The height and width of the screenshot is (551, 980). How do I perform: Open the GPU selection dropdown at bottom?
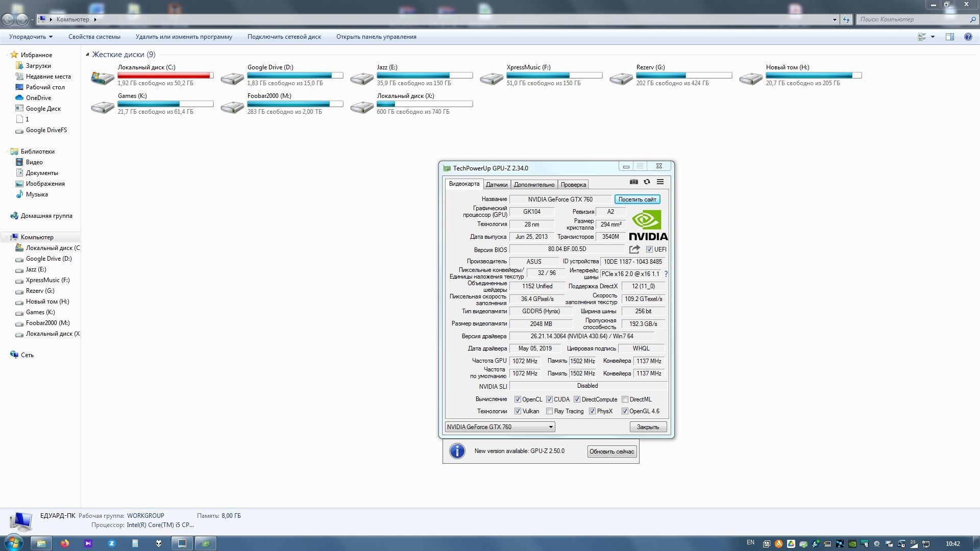(x=500, y=427)
